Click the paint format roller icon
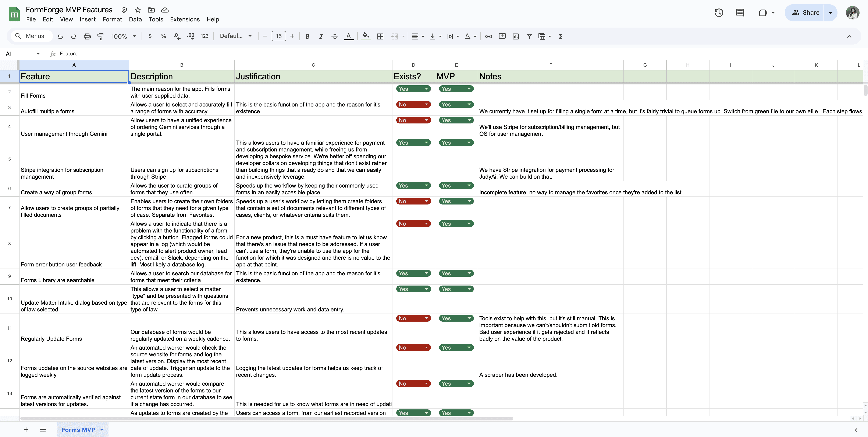868x437 pixels. [x=100, y=36]
